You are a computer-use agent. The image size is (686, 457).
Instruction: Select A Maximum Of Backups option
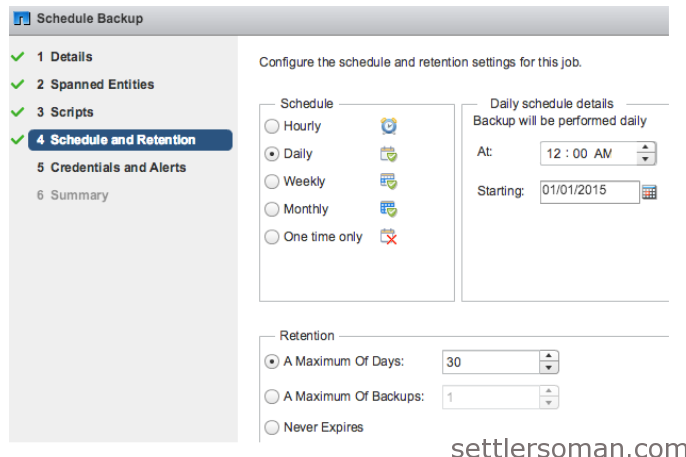(x=272, y=396)
